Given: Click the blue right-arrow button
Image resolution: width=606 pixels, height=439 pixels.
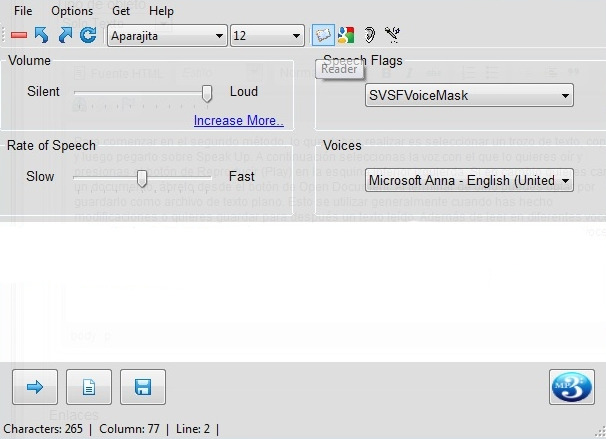Looking at the screenshot, I should pos(35,387).
